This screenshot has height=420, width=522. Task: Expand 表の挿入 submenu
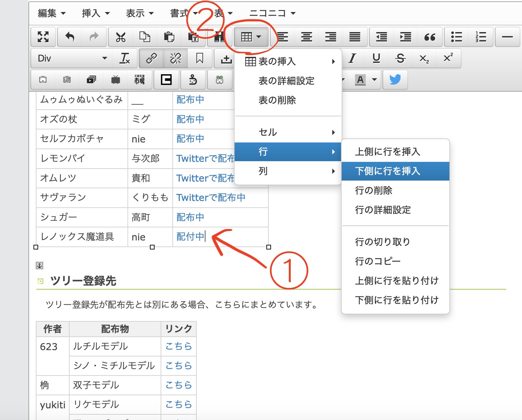pyautogui.click(x=288, y=62)
